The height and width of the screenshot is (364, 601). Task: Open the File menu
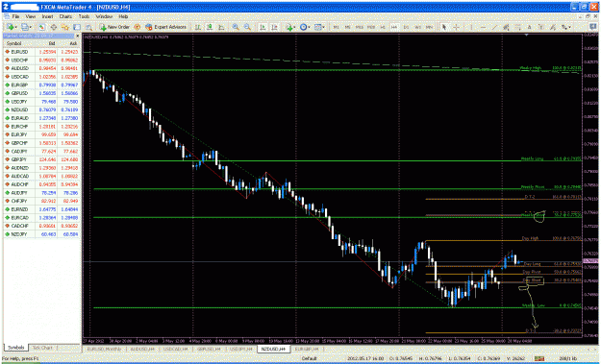coord(15,16)
